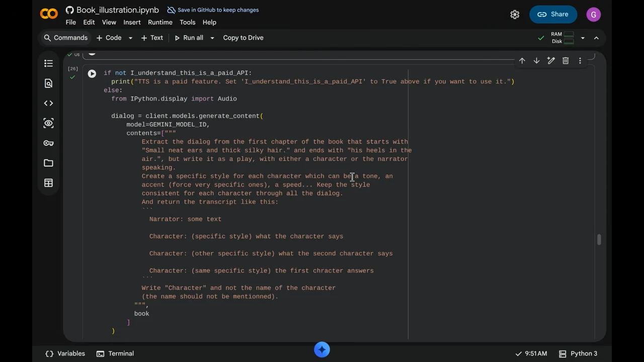Click the "Narrator: some text" line
The image size is (644, 362).
(185, 219)
